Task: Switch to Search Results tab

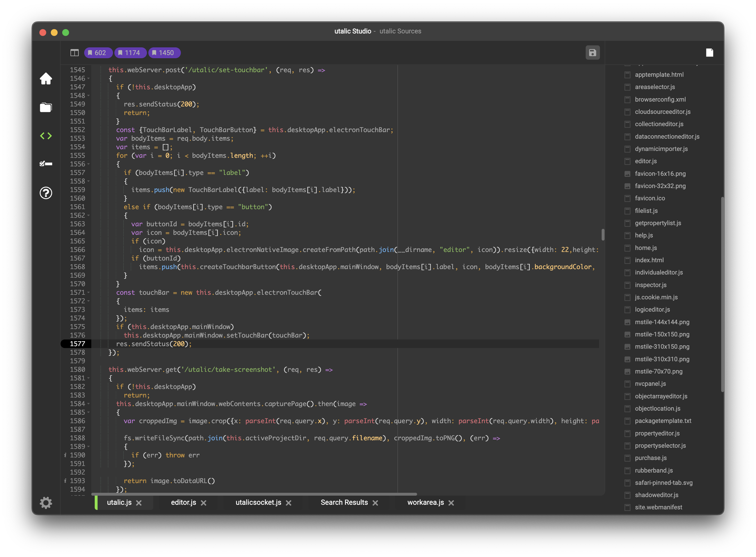Action: pos(344,502)
